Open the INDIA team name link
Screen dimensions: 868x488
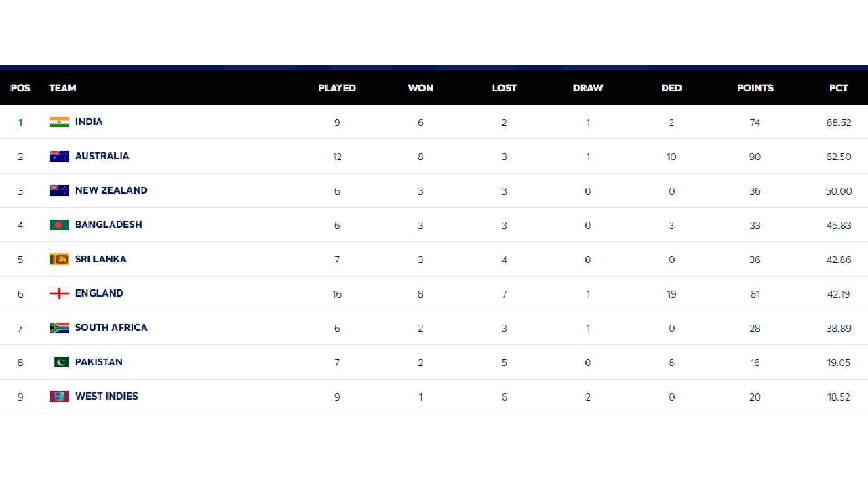pos(89,122)
